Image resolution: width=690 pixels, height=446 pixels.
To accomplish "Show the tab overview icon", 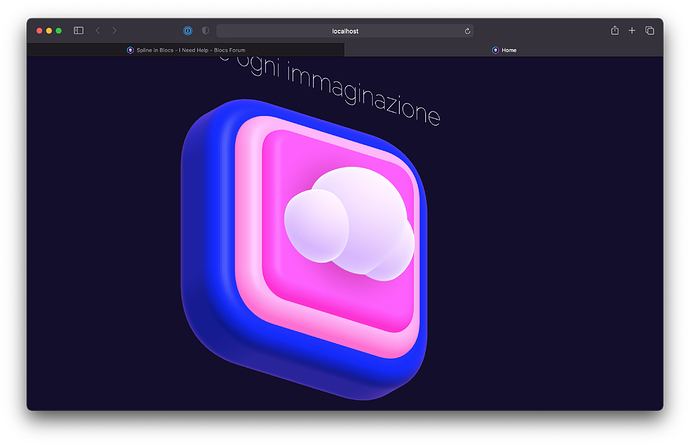I will click(x=649, y=31).
